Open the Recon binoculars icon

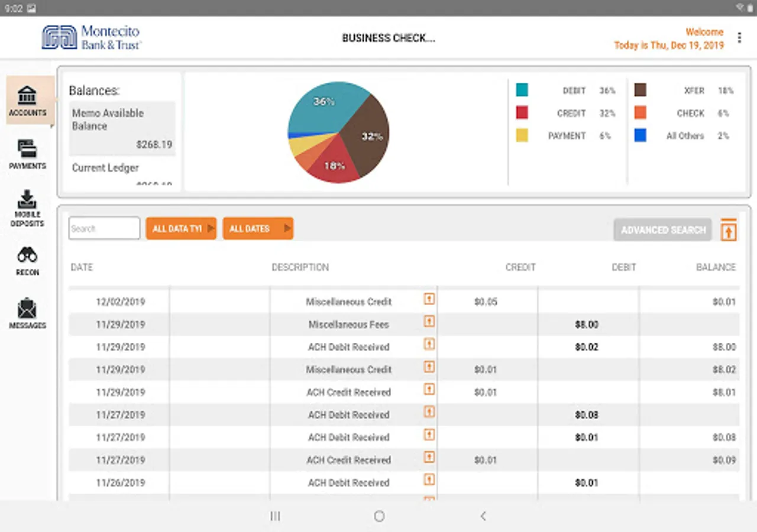27,255
